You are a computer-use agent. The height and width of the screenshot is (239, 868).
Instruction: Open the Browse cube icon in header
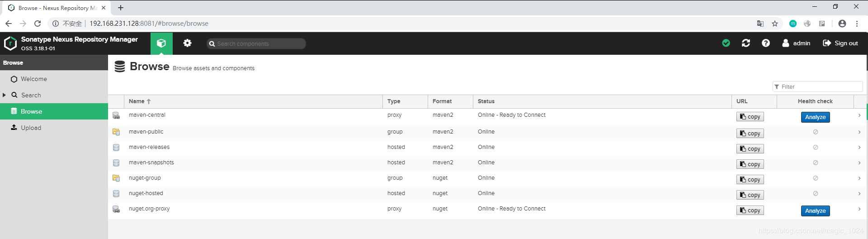coord(161,43)
